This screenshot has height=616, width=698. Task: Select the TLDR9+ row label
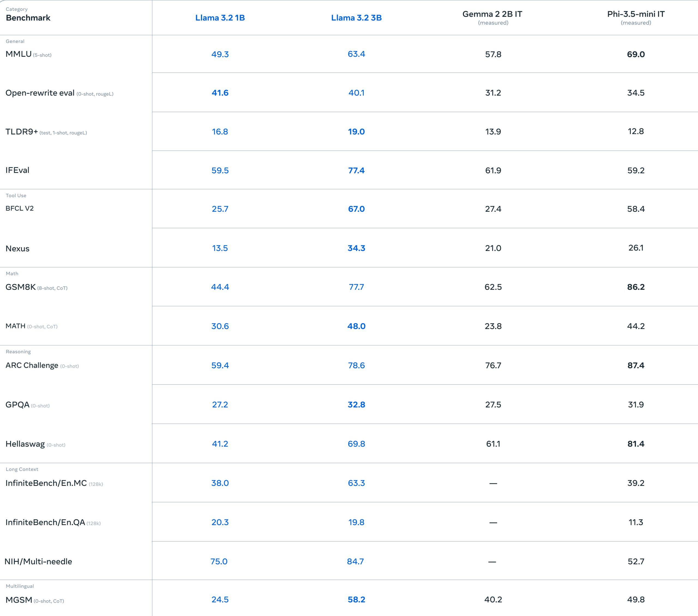coord(46,131)
